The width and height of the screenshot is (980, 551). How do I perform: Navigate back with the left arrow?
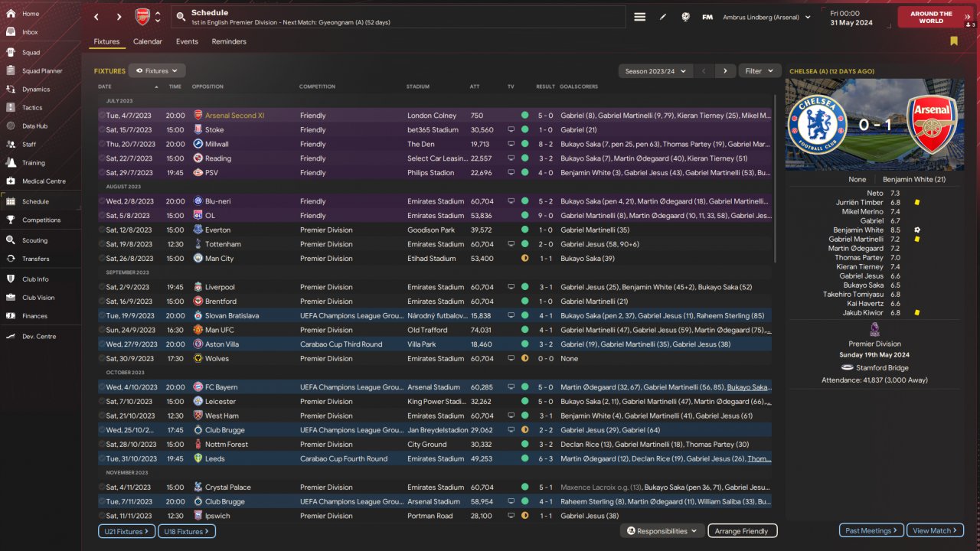coord(96,17)
